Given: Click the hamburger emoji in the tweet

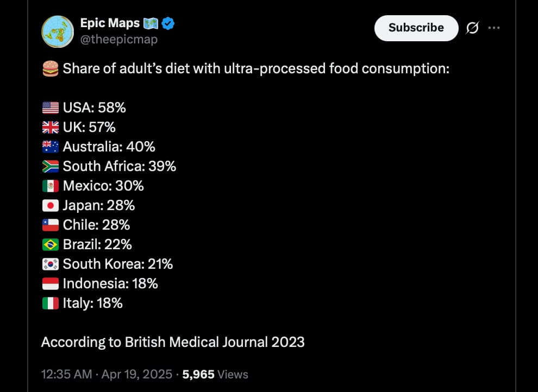Looking at the screenshot, I should tap(51, 68).
